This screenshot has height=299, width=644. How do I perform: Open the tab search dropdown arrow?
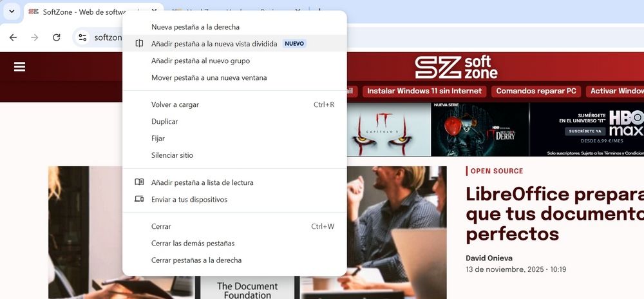point(12,11)
